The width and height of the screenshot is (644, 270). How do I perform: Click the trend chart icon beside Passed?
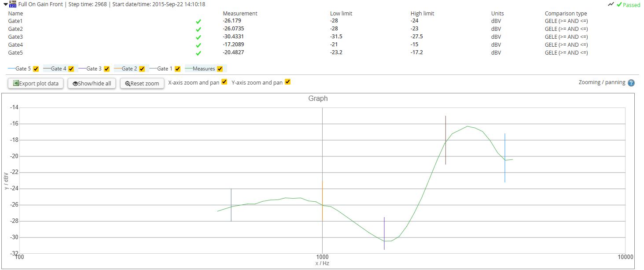point(611,4)
